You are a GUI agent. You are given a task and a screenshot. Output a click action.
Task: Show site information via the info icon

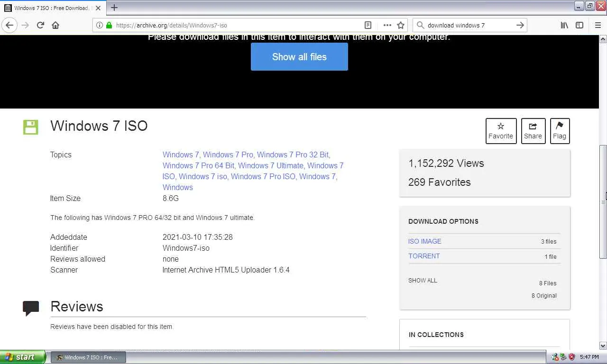coord(99,26)
